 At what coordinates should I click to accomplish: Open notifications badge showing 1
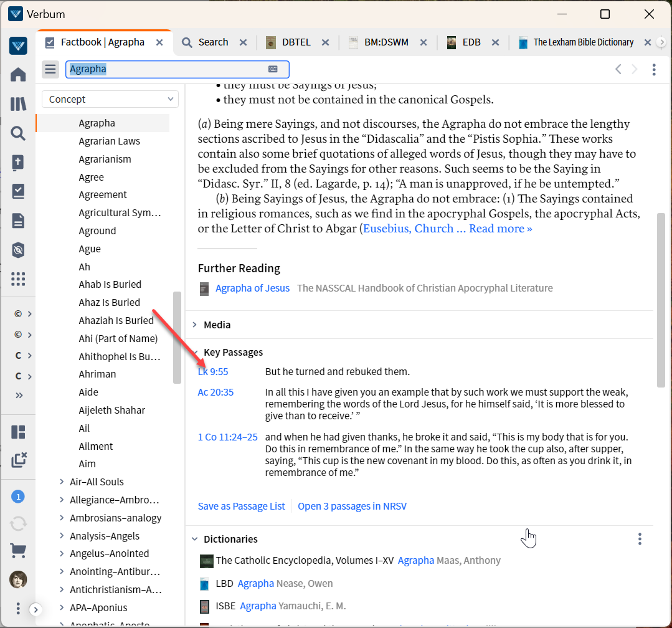(18, 497)
